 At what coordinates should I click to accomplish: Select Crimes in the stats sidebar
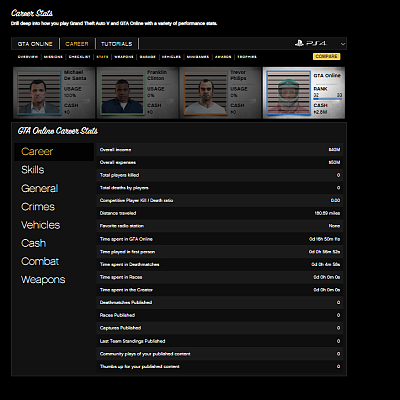point(38,207)
